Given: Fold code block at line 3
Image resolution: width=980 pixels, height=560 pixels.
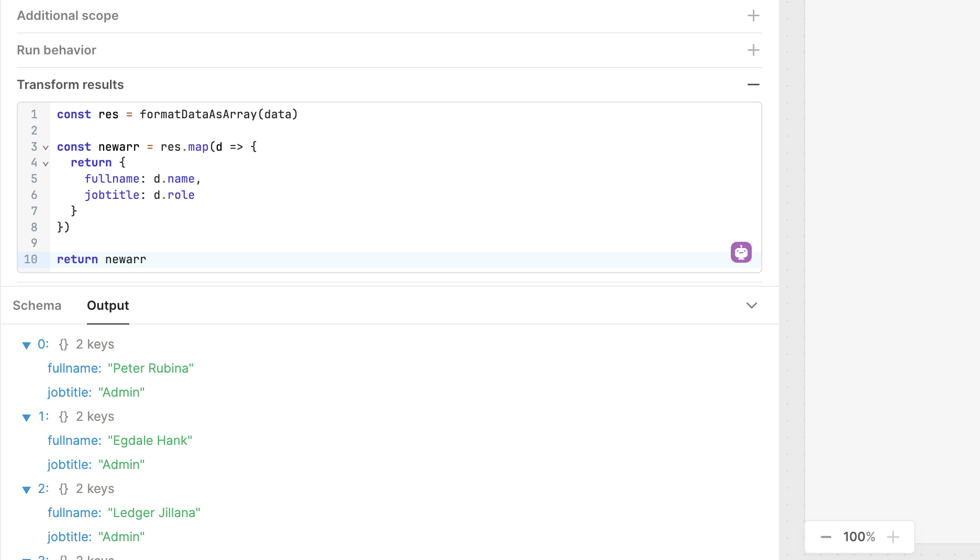Looking at the screenshot, I should (46, 148).
